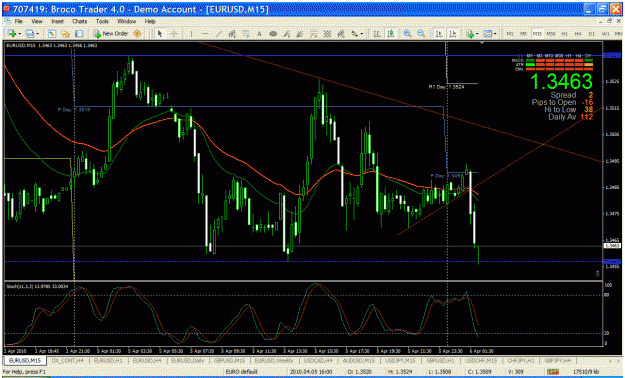Select the Ellipse drawing tool
Image resolution: width=625 pixels, height=378 pixels.
click(273, 34)
